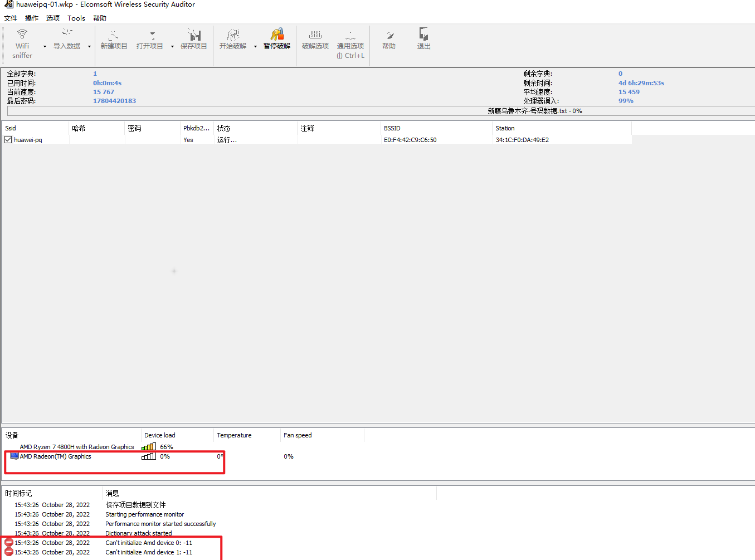Click the 运行... status cell
This screenshot has height=560, width=755.
[227, 140]
